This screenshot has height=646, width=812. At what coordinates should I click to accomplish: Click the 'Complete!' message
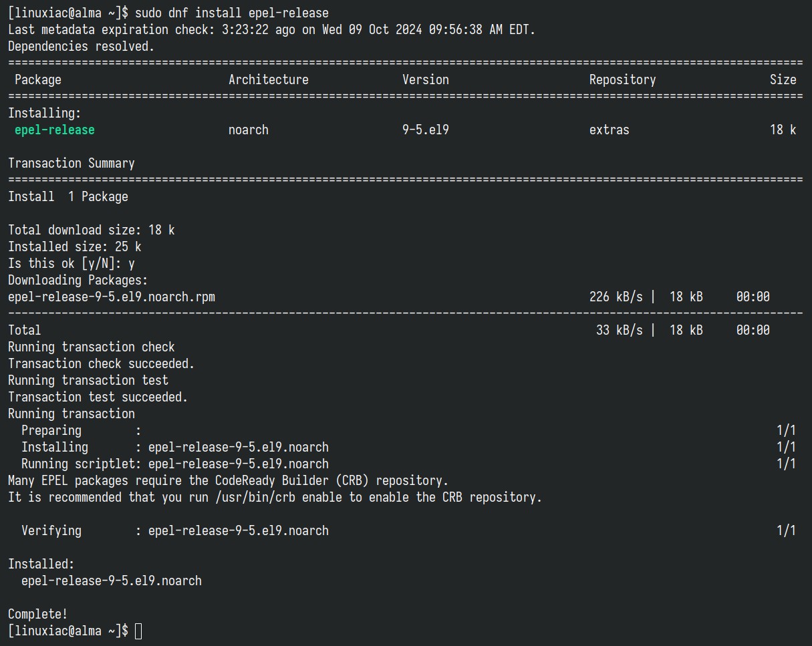[x=38, y=614]
